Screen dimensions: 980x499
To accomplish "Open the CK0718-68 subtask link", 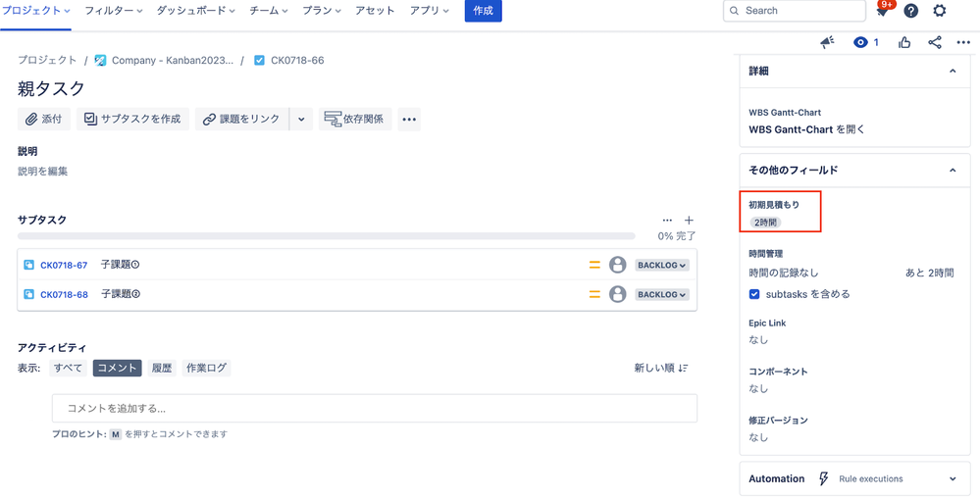I will [64, 294].
